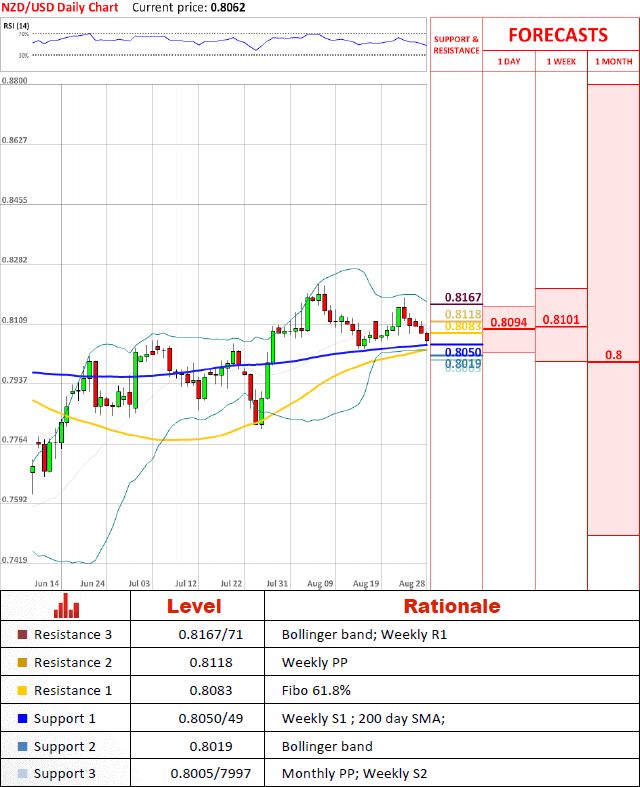
Task: Click the red bar chart icon in table header
Action: tap(67, 605)
